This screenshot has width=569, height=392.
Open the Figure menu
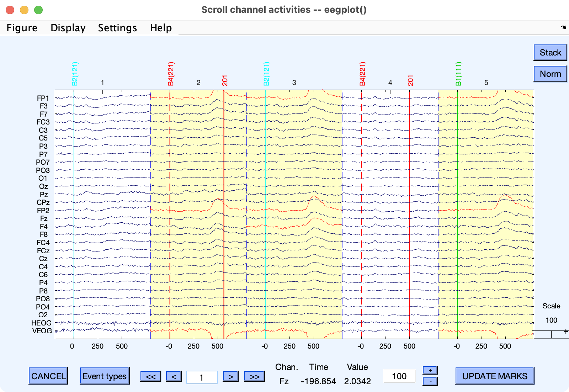tap(22, 28)
